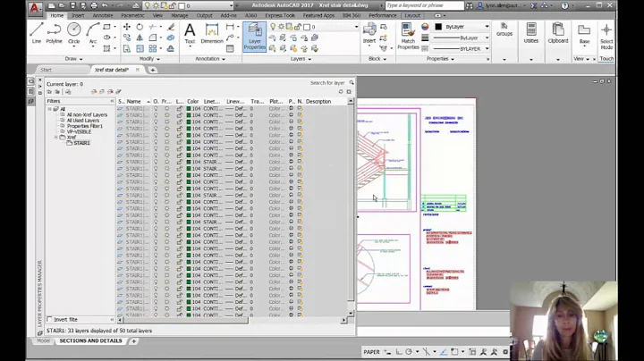Select the Dimension tool
The height and width of the screenshot is (361, 644).
click(x=212, y=33)
